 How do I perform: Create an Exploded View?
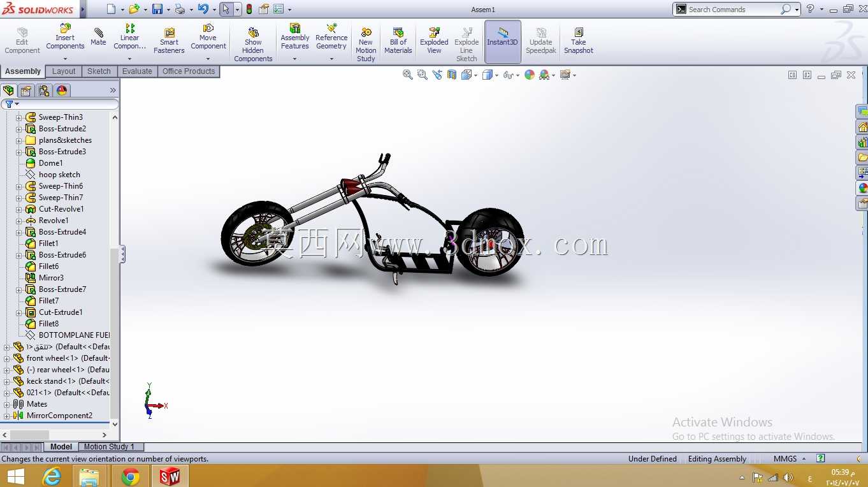pos(434,41)
